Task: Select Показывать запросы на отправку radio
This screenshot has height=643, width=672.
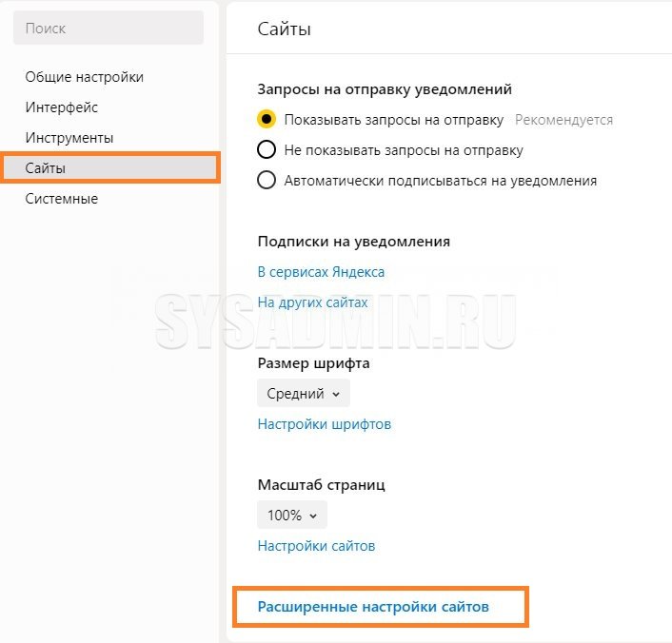Action: click(267, 120)
